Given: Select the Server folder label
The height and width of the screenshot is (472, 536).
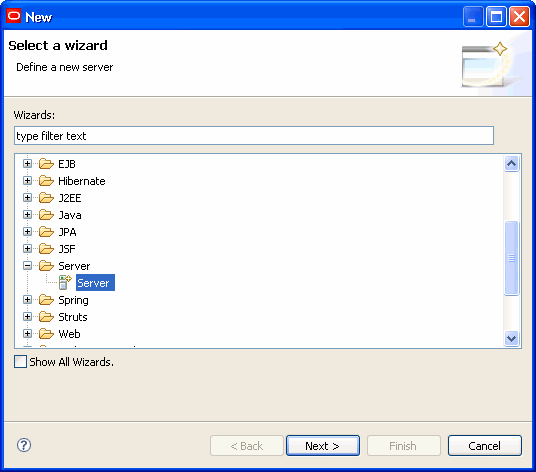Looking at the screenshot, I should point(74,266).
